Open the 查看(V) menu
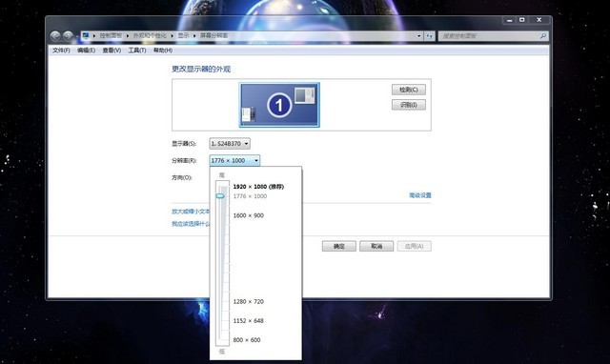610x364 pixels. coord(112,51)
